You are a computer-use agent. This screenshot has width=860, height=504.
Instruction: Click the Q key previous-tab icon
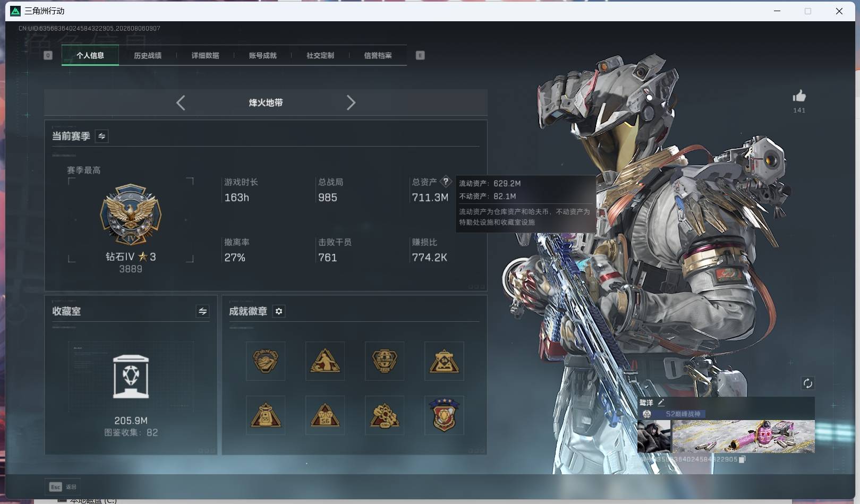click(x=48, y=55)
